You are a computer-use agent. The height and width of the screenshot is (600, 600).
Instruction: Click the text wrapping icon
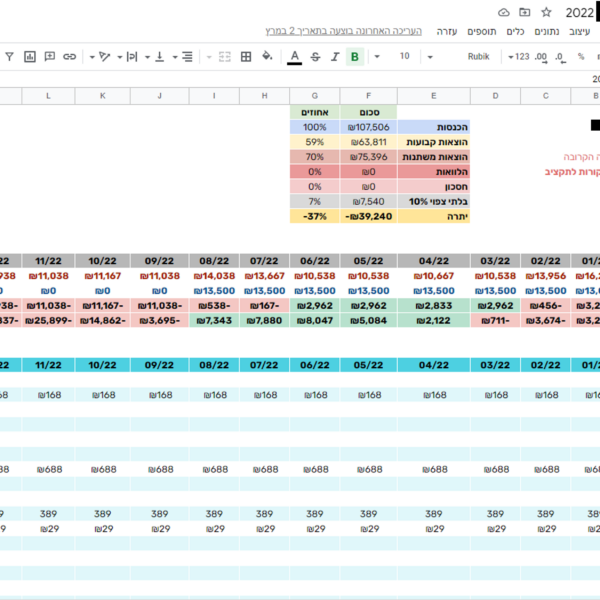132,57
